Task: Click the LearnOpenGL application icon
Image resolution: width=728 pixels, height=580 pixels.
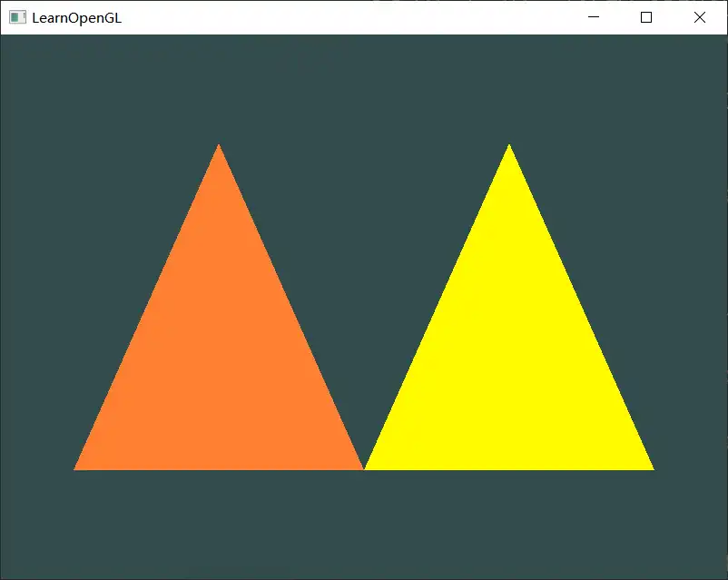Action: (18, 16)
